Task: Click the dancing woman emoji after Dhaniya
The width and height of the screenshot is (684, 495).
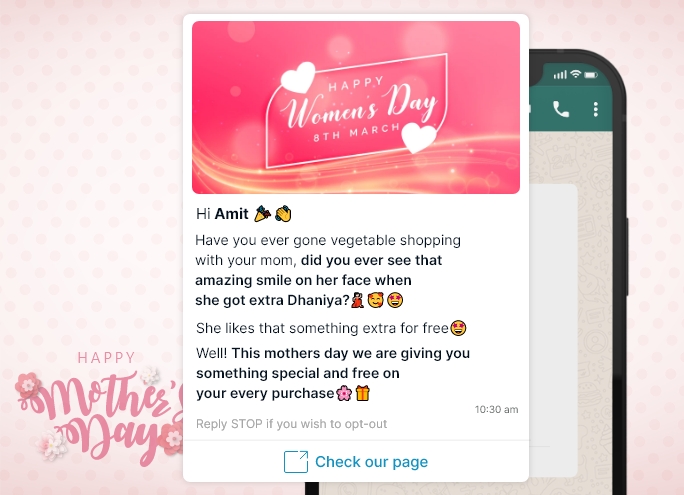Action: click(x=357, y=300)
